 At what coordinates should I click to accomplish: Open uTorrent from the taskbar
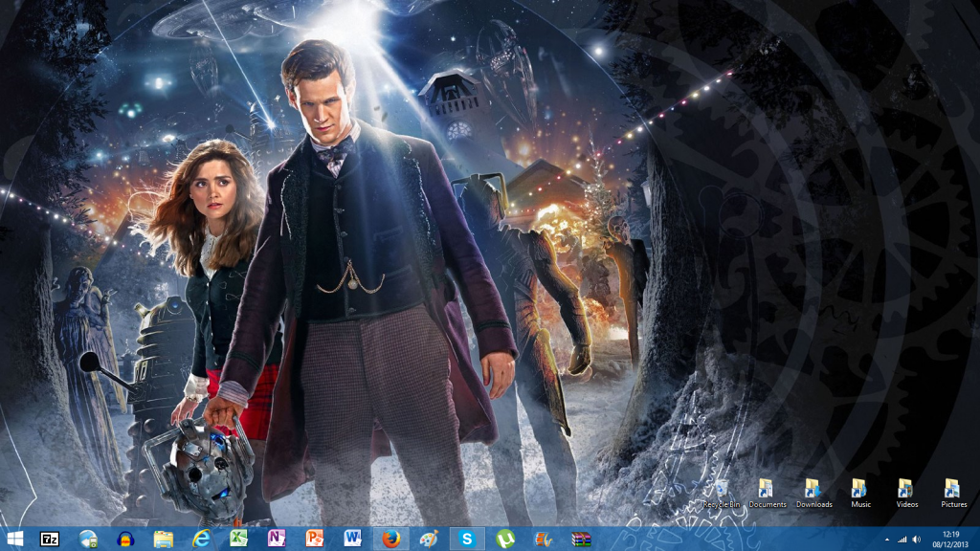click(505, 539)
